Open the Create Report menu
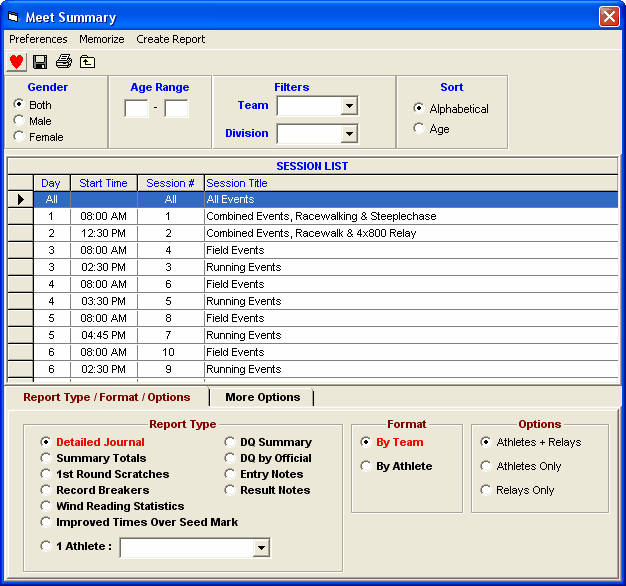The width and height of the screenshot is (626, 586). click(x=170, y=39)
